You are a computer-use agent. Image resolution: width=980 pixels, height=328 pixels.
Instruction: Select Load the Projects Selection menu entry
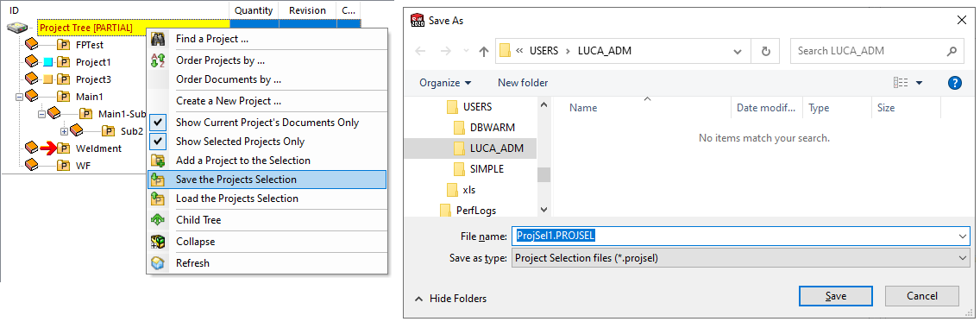coord(267,199)
